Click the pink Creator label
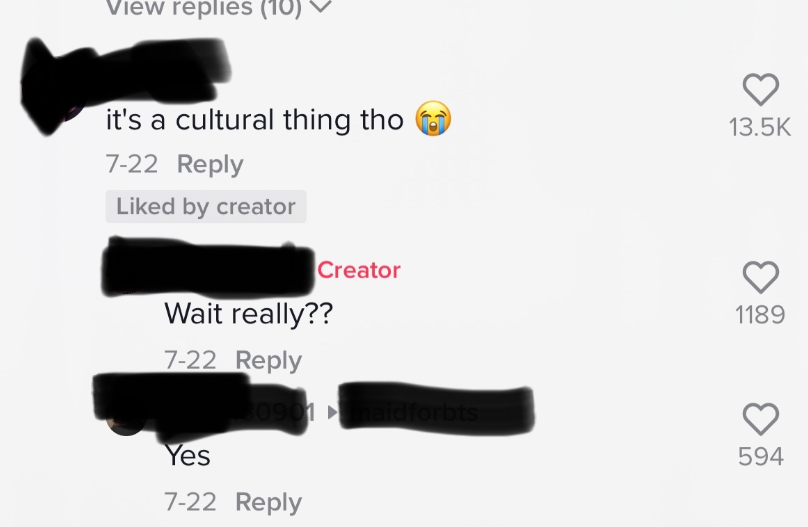808x527 pixels. click(359, 270)
